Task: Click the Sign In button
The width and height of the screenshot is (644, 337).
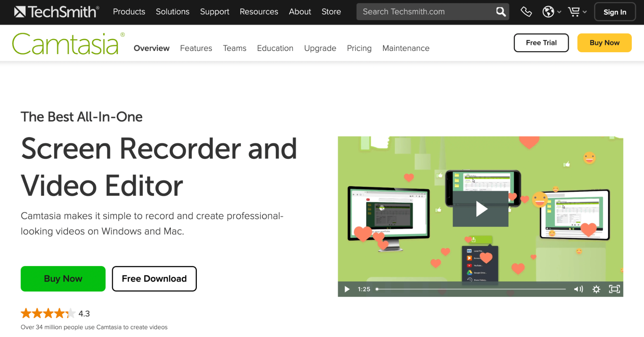Action: [x=615, y=12]
